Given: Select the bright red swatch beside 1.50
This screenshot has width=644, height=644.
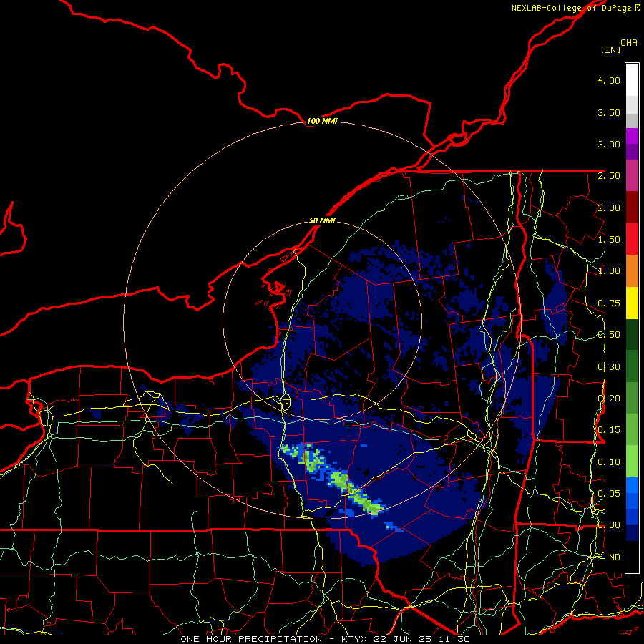Looking at the screenshot, I should [x=632, y=239].
